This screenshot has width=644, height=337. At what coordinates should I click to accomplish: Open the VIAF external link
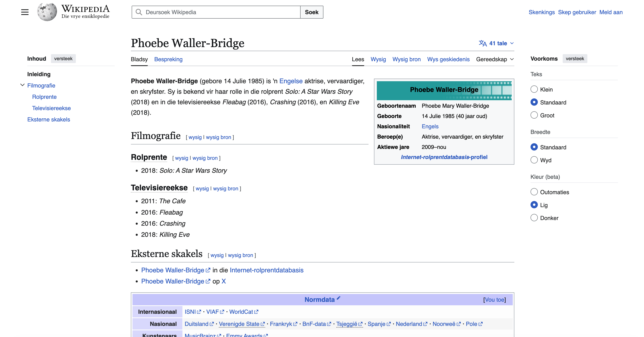pyautogui.click(x=215, y=312)
